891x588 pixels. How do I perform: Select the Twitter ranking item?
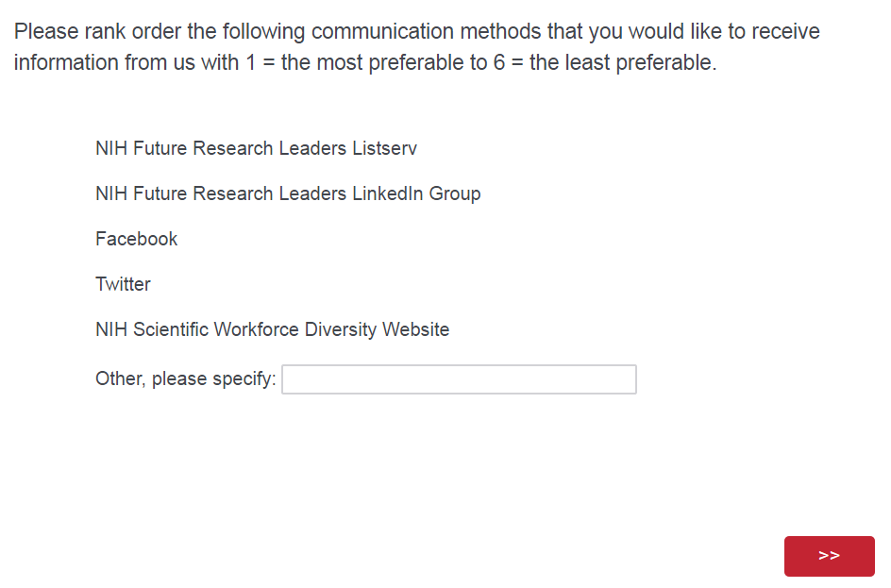point(123,284)
